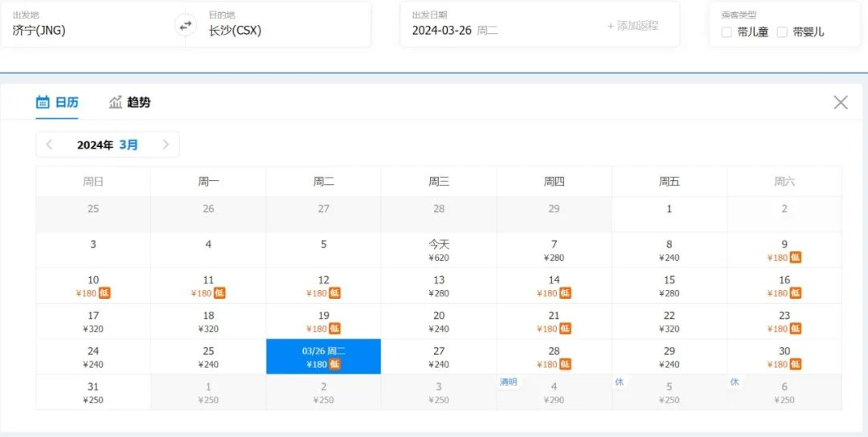The height and width of the screenshot is (437, 868).
Task: Click the 低 badge on March 9
Action: point(796,257)
